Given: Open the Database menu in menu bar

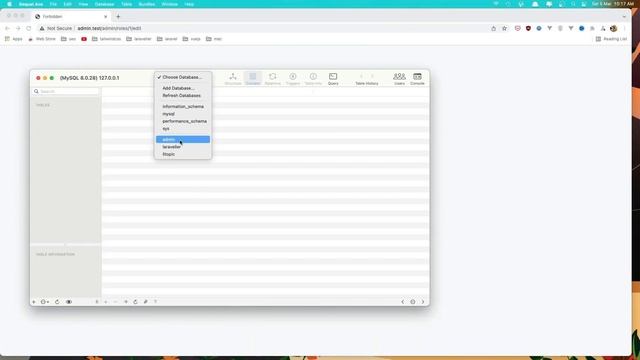Looking at the screenshot, I should click(x=104, y=4).
